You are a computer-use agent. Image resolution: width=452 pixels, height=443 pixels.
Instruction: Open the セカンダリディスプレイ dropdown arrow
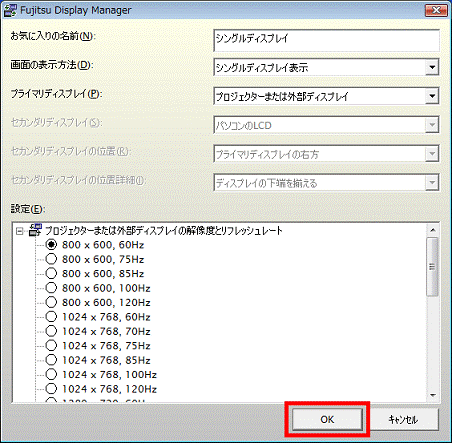tap(432, 125)
